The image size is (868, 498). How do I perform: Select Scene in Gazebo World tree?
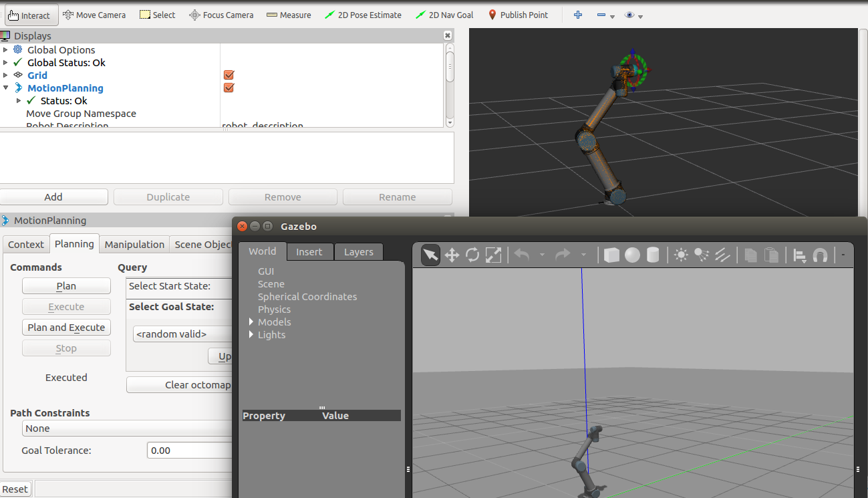(x=271, y=284)
